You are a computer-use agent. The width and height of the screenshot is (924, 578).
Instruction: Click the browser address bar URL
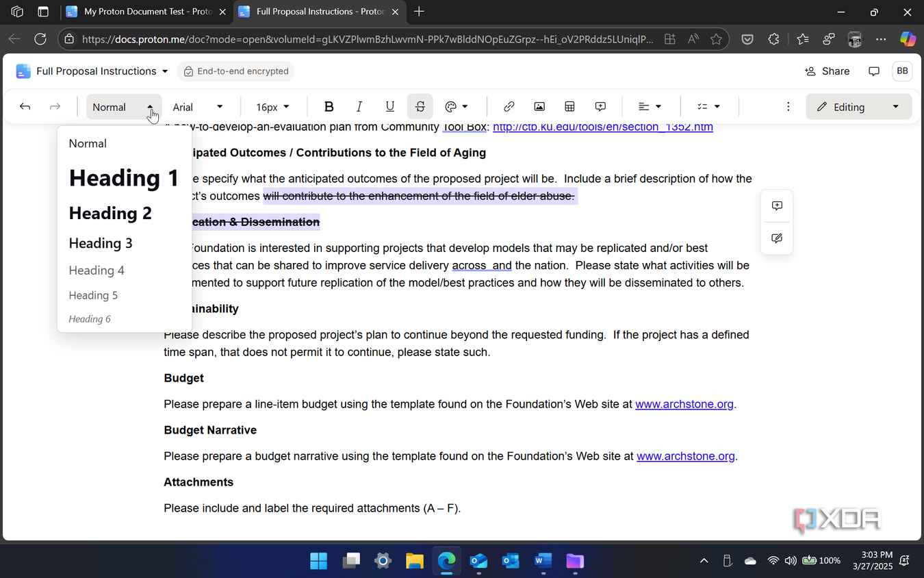[368, 39]
